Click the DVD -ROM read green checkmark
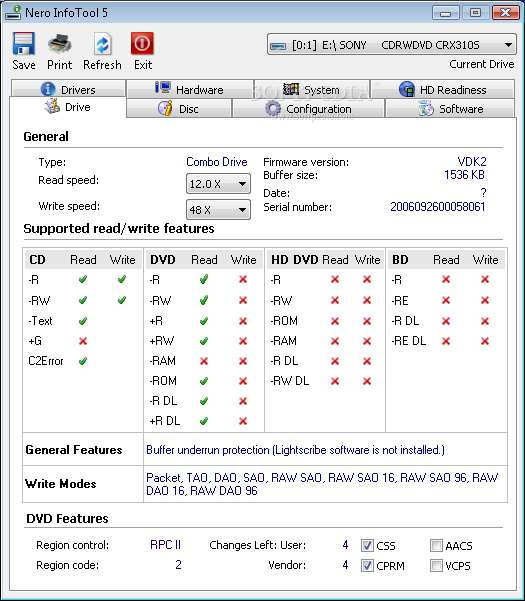 coord(204,381)
